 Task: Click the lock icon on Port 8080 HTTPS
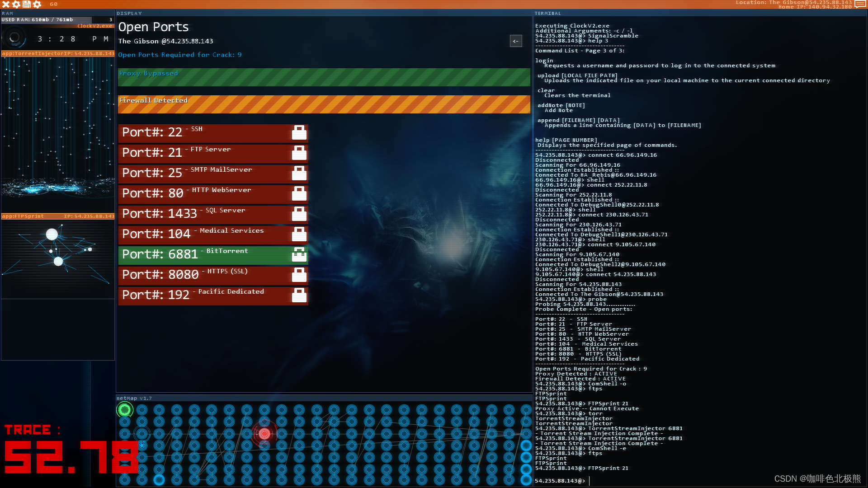tap(299, 275)
